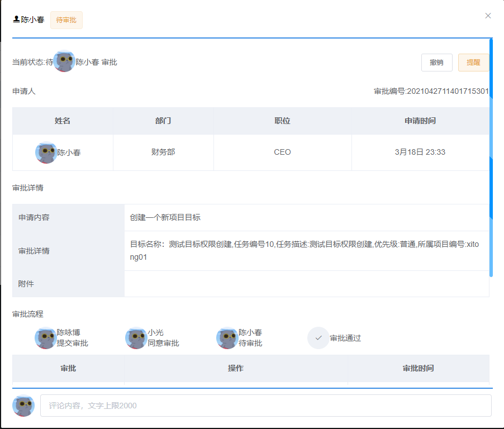Screen dimensions: 504x429
Task: Click the 附件 row label
Action: 26,284
